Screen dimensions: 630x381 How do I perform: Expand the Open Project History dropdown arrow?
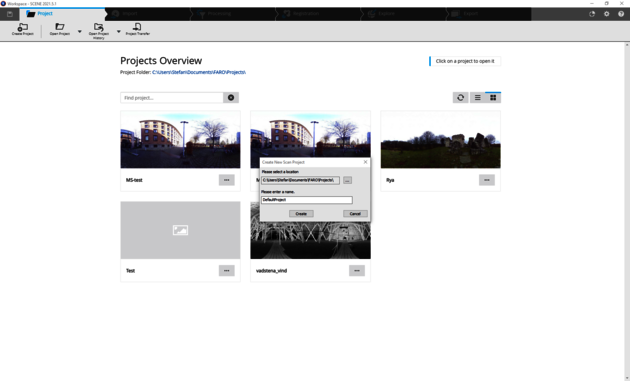coord(119,31)
